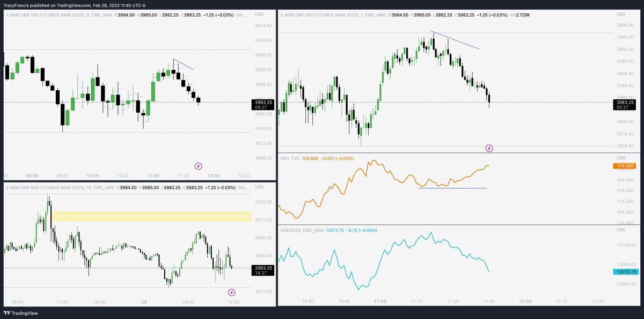
Task: Select the blue trendline in the 5-minute chart
Action: pos(184,64)
